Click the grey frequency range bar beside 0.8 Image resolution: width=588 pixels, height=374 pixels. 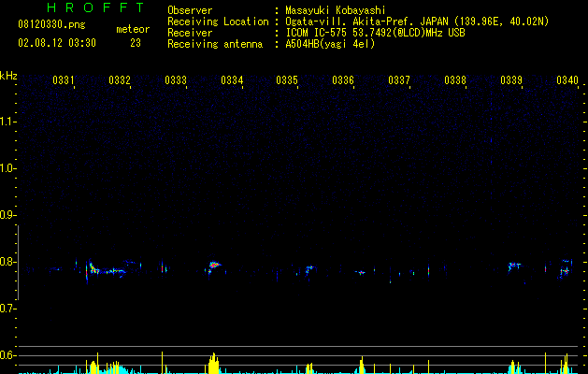[18, 262]
